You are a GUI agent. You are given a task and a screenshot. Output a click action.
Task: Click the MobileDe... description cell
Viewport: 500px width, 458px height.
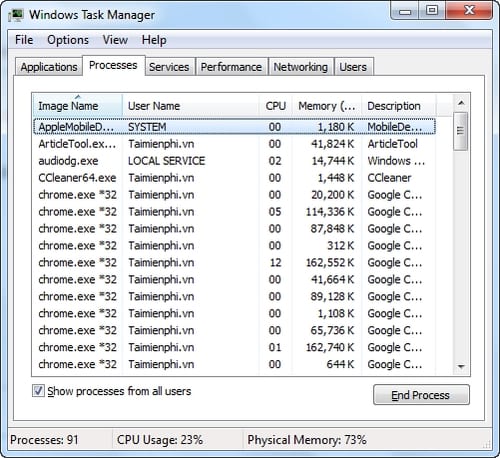click(x=395, y=127)
